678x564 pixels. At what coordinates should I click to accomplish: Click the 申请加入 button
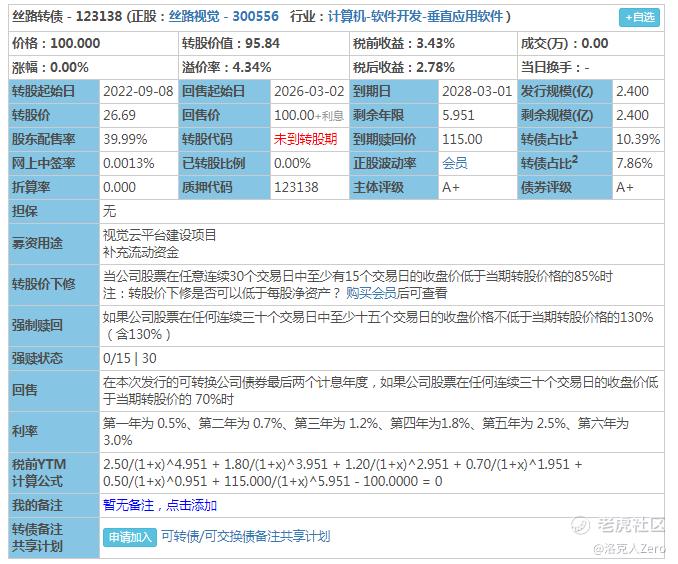130,537
